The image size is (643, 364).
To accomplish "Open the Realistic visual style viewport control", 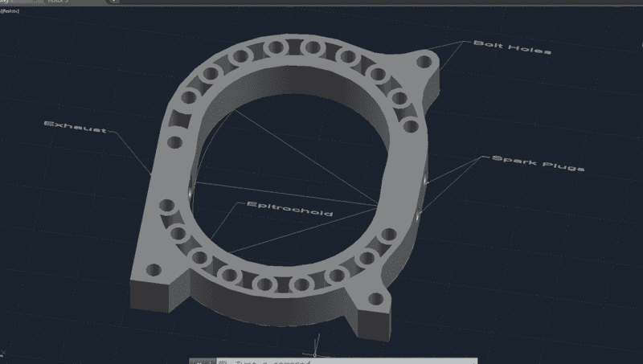I will tap(10, 11).
